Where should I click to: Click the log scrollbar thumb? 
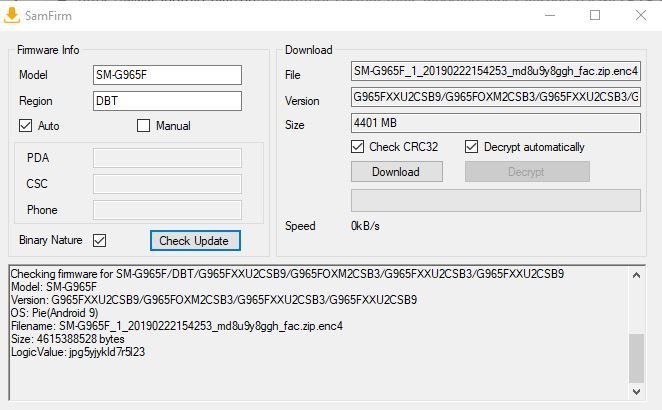(636, 358)
